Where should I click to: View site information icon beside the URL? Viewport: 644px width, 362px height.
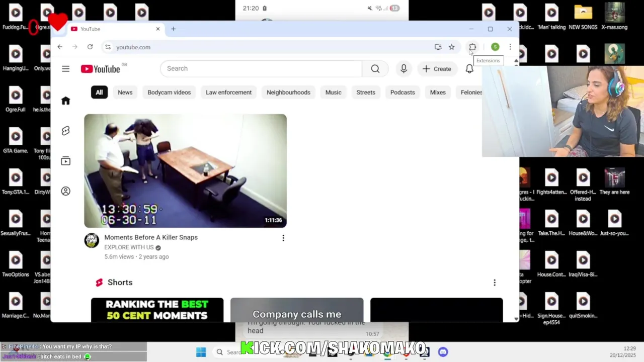[107, 47]
